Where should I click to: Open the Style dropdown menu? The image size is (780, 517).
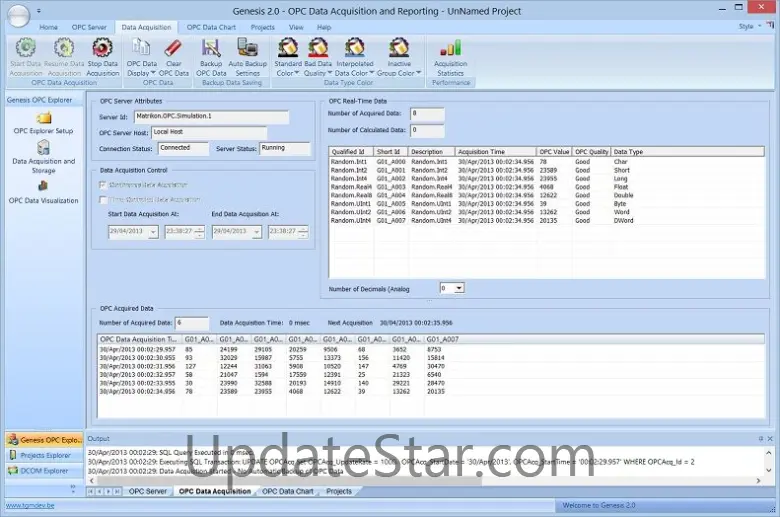coord(750,26)
